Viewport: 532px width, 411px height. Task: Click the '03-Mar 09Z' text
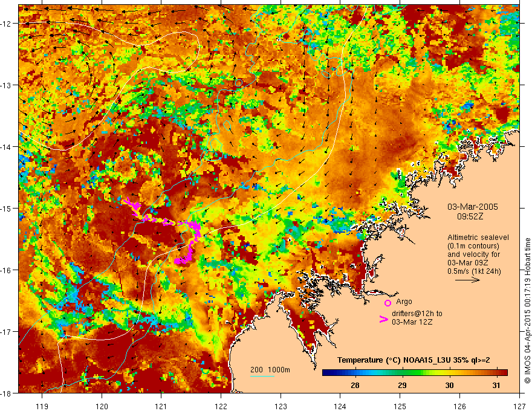[468, 263]
